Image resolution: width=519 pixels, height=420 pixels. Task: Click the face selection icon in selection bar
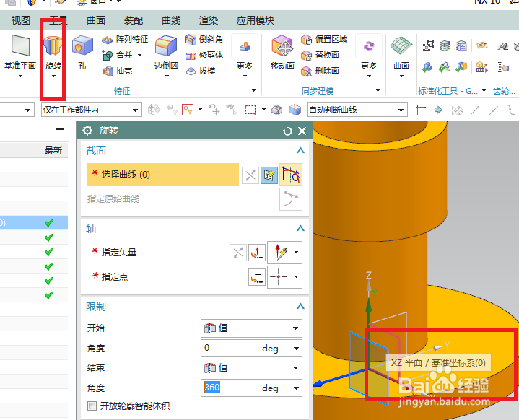pos(276,110)
